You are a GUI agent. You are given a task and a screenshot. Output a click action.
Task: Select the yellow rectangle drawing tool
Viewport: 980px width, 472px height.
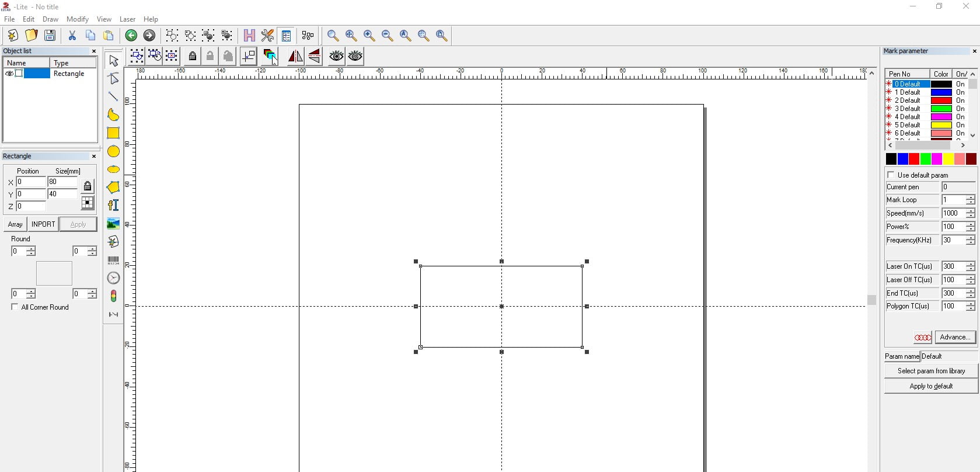[x=113, y=133]
